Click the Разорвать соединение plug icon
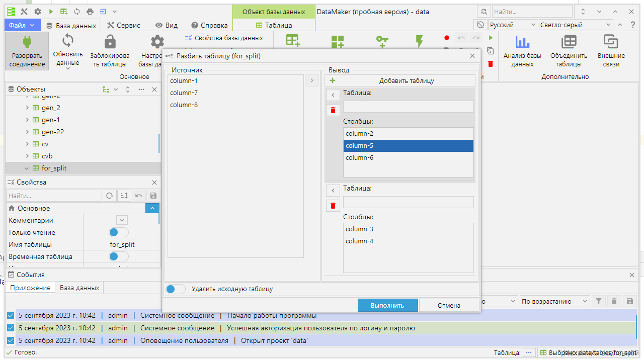644x362 pixels. [27, 42]
